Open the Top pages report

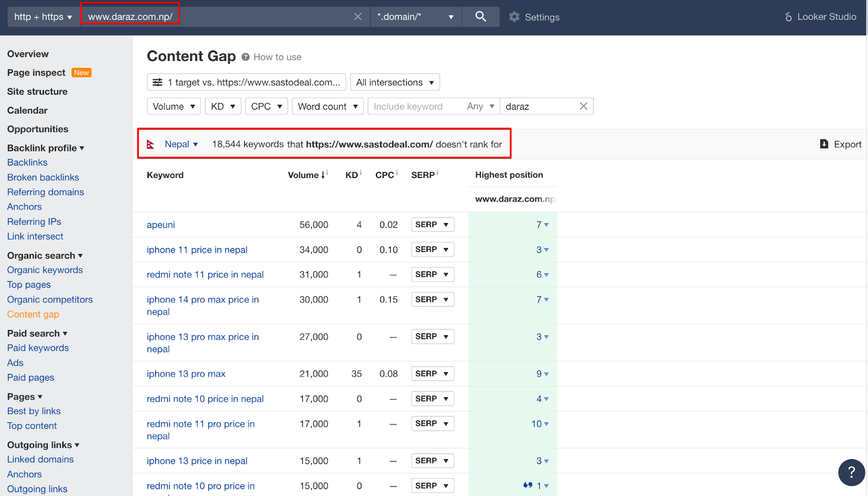(x=29, y=285)
